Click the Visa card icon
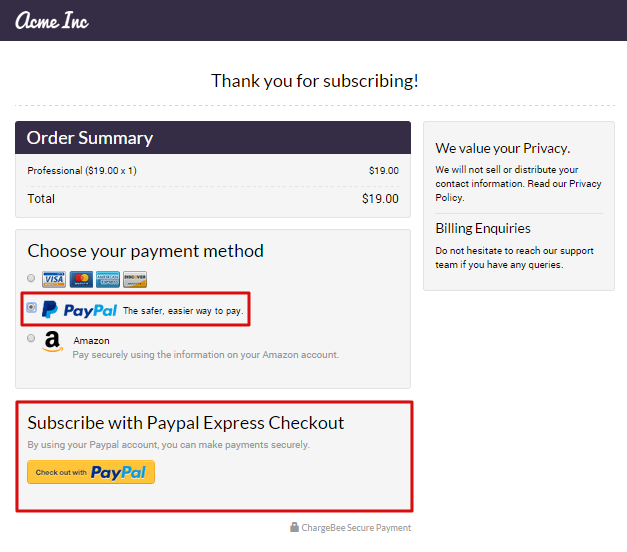Screen dimensions: 627x552 (54, 279)
